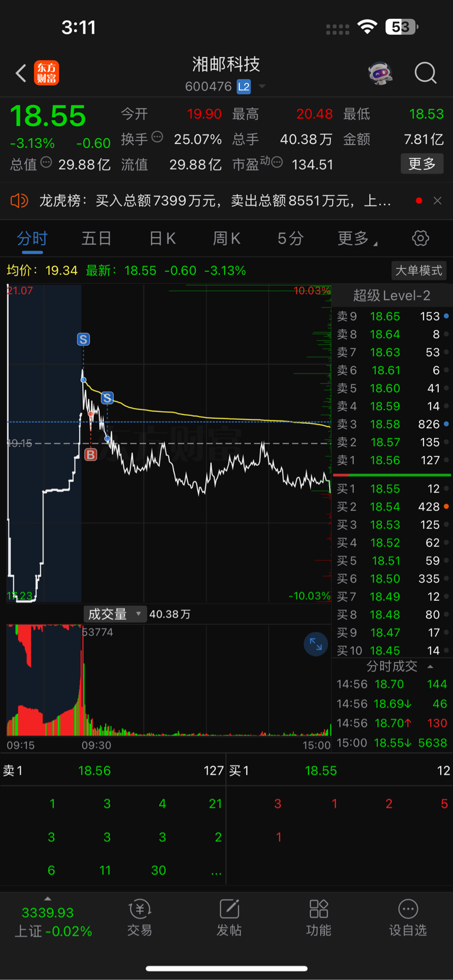Open the 超级Level-2 header
This screenshot has width=453, height=980.
[392, 295]
